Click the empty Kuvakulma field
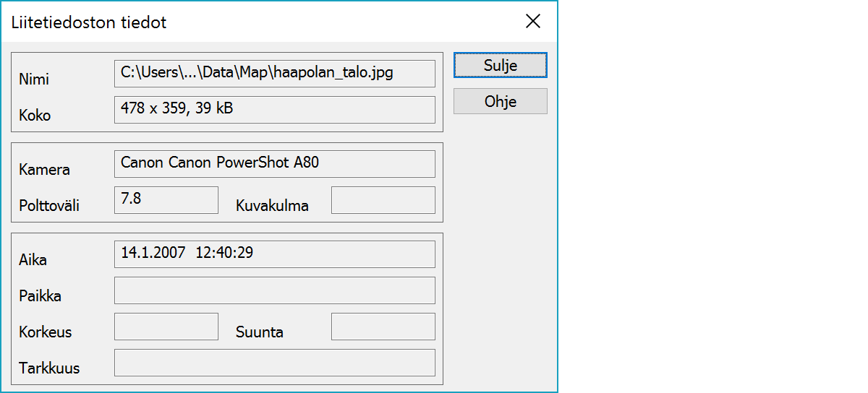 (383, 200)
